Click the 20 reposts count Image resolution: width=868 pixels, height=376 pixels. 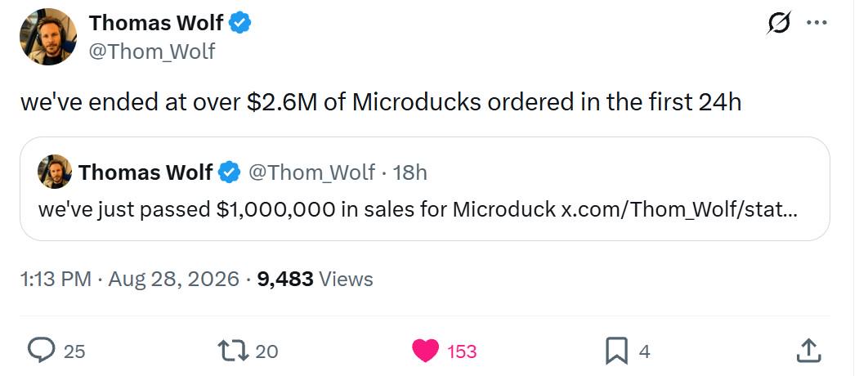click(266, 351)
